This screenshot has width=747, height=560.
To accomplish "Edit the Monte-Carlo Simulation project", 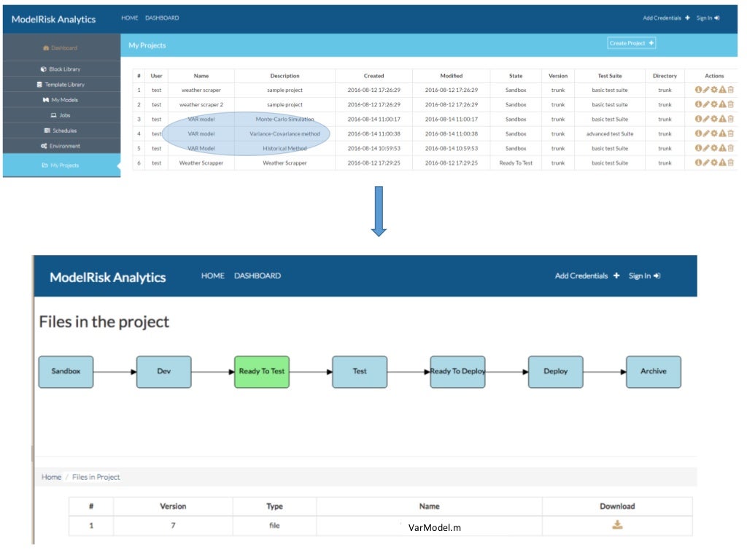I will click(706, 119).
